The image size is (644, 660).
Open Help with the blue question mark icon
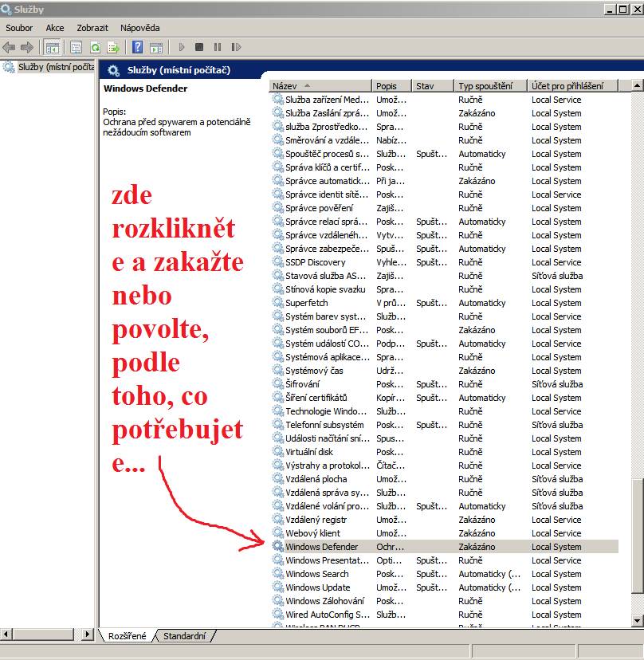138,47
